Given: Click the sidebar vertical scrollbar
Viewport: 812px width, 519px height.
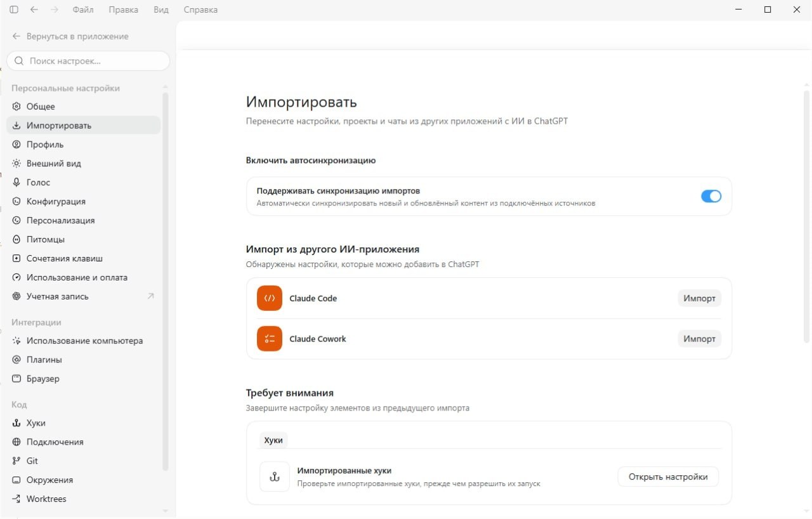Looking at the screenshot, I should pyautogui.click(x=166, y=281).
